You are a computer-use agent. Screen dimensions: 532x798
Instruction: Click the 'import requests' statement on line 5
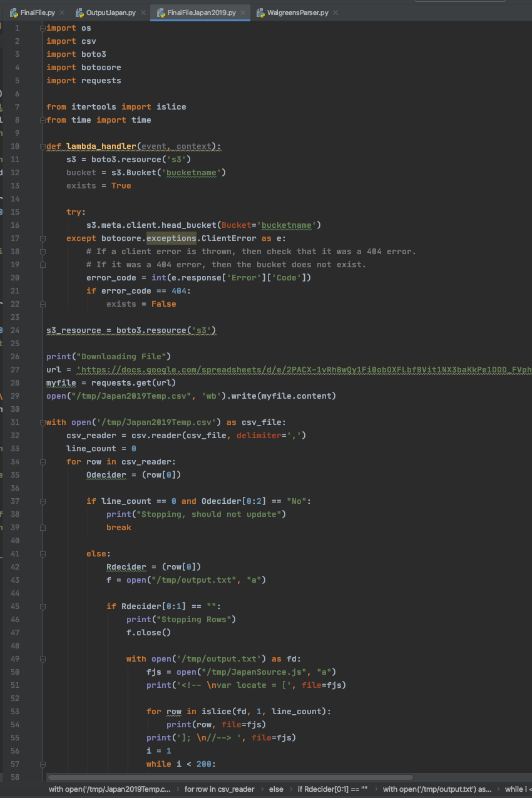point(84,81)
